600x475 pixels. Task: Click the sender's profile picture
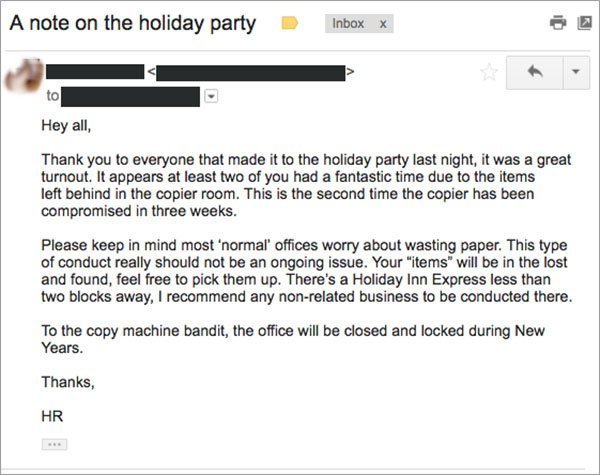tap(22, 80)
